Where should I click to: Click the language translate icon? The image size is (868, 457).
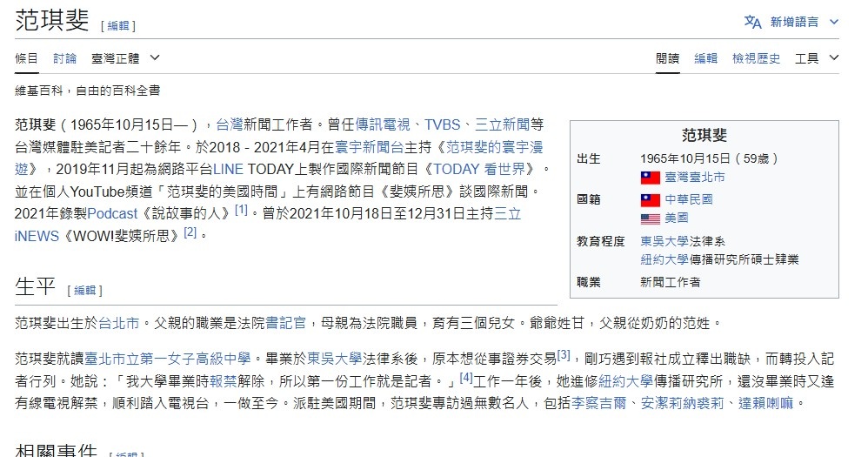752,22
